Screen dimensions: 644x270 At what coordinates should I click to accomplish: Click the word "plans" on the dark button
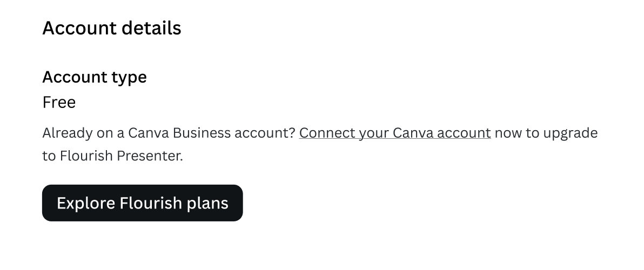207,204
